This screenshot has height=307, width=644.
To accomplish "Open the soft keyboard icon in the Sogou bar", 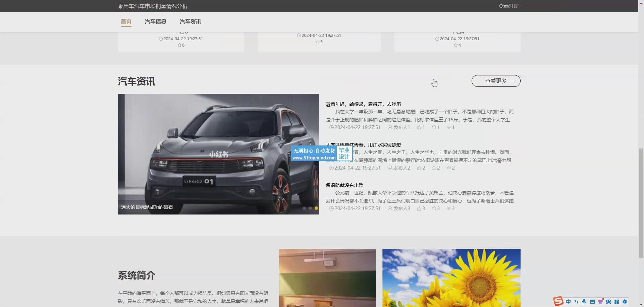I will coord(592,302).
